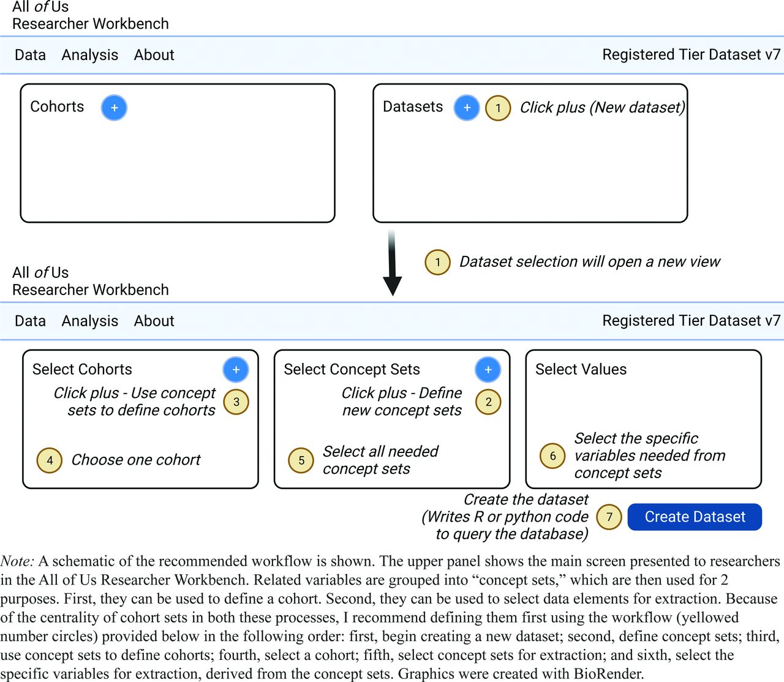Image resolution: width=784 pixels, height=682 pixels.
Task: Click lower All of Us Researcher Workbench title
Action: coord(91,281)
